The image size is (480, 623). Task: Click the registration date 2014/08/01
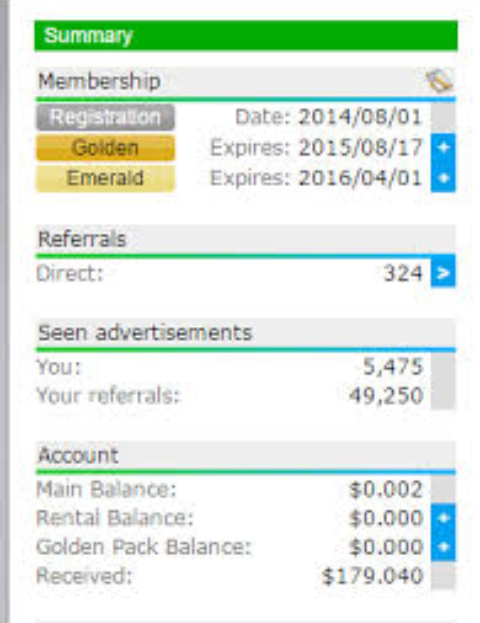(x=360, y=117)
